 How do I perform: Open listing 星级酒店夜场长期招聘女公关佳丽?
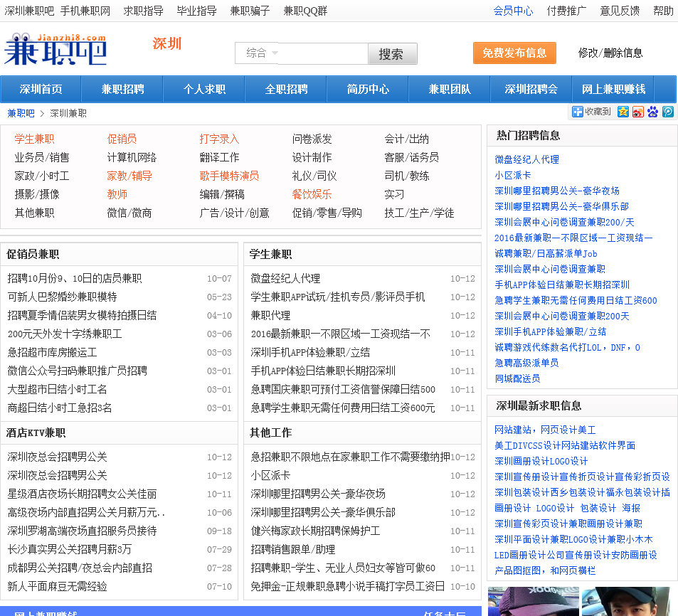point(82,494)
